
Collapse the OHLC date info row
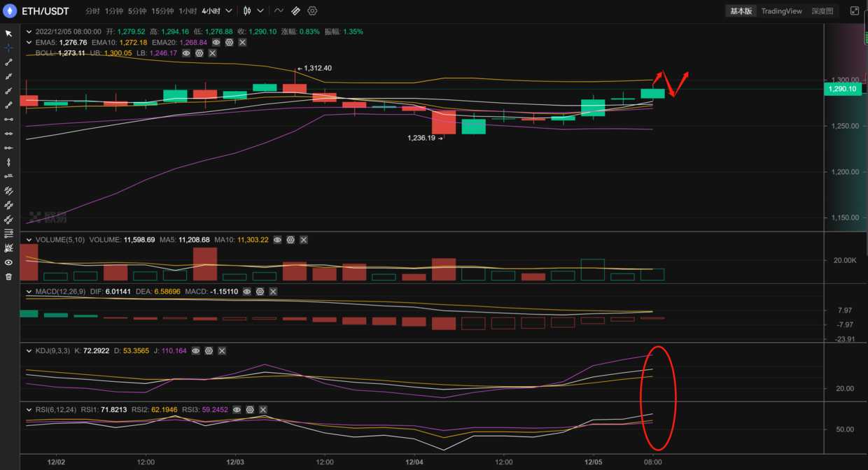tap(29, 32)
